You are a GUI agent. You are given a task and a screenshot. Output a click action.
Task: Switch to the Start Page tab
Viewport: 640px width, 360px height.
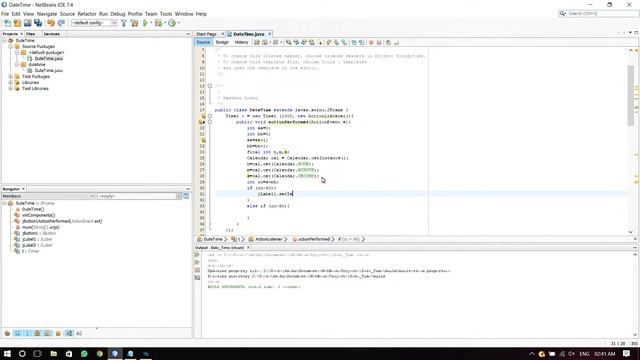point(206,34)
